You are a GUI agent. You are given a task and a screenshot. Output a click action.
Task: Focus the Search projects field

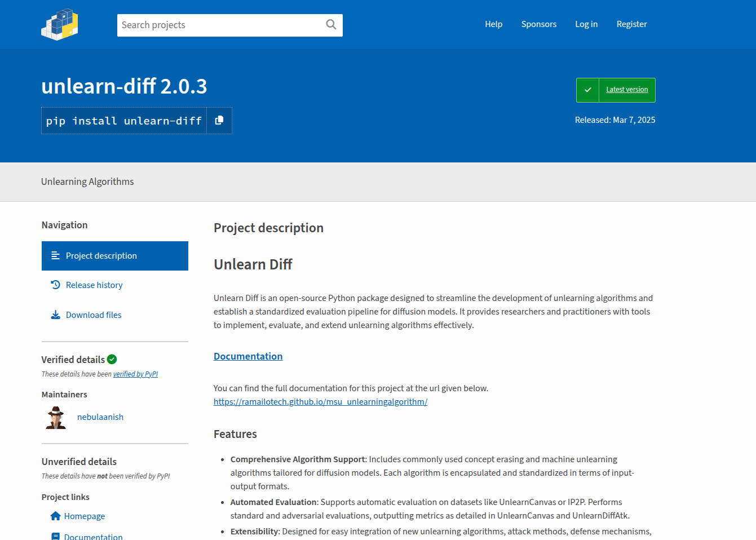(220, 25)
